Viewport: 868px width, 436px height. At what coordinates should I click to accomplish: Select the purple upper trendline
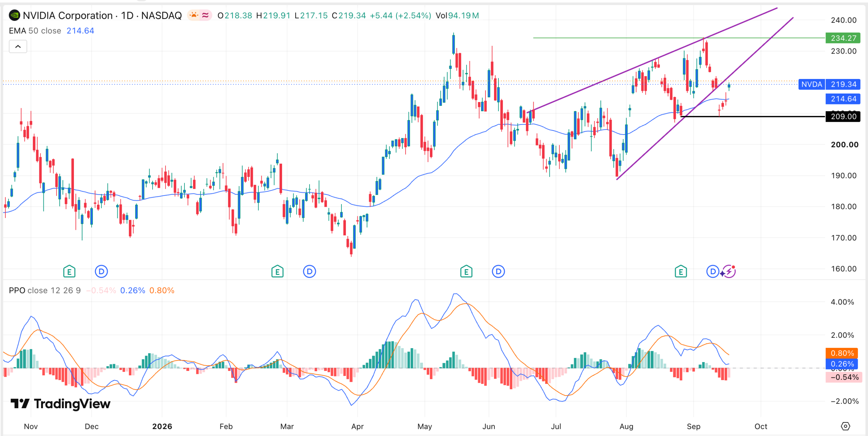(x=652, y=61)
